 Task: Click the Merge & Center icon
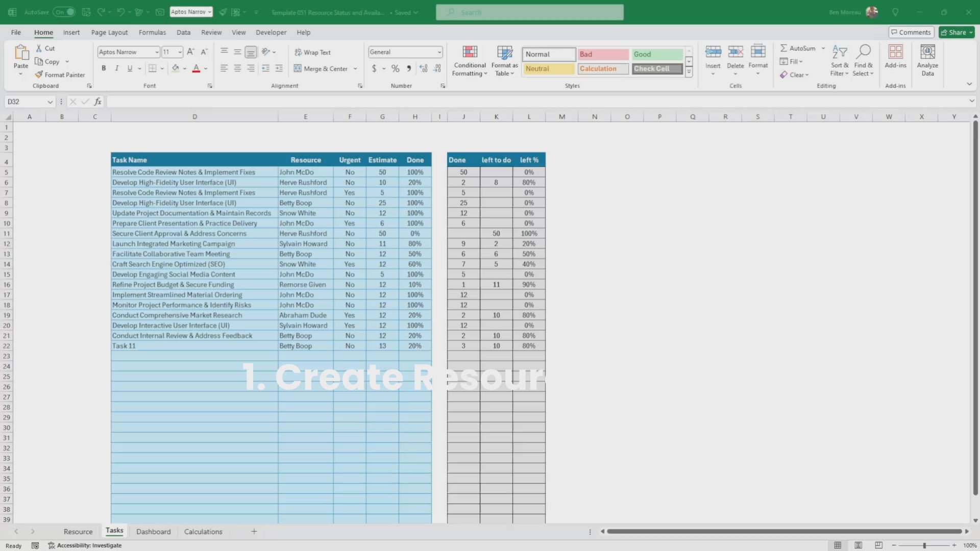[x=298, y=68]
